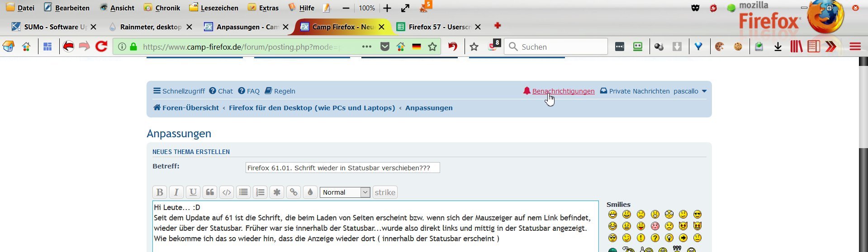Open the font size Normal dropdown

click(x=345, y=192)
